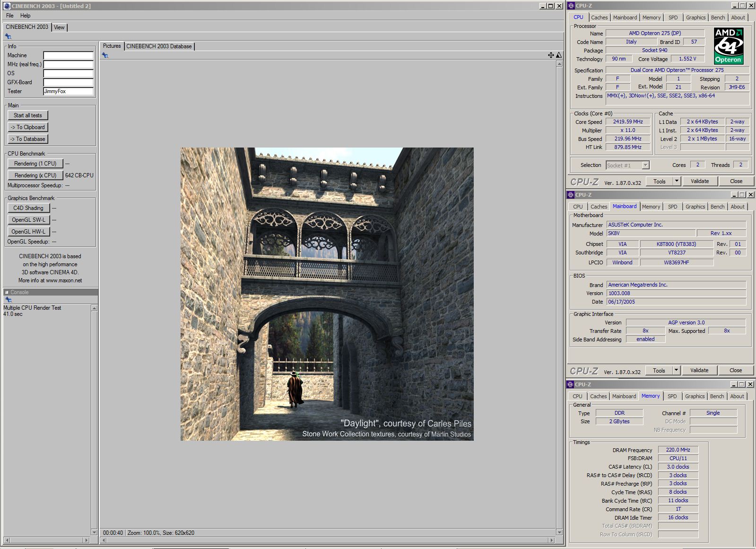
Task: Click the console text 41.0 sec
Action: pyautogui.click(x=13, y=314)
